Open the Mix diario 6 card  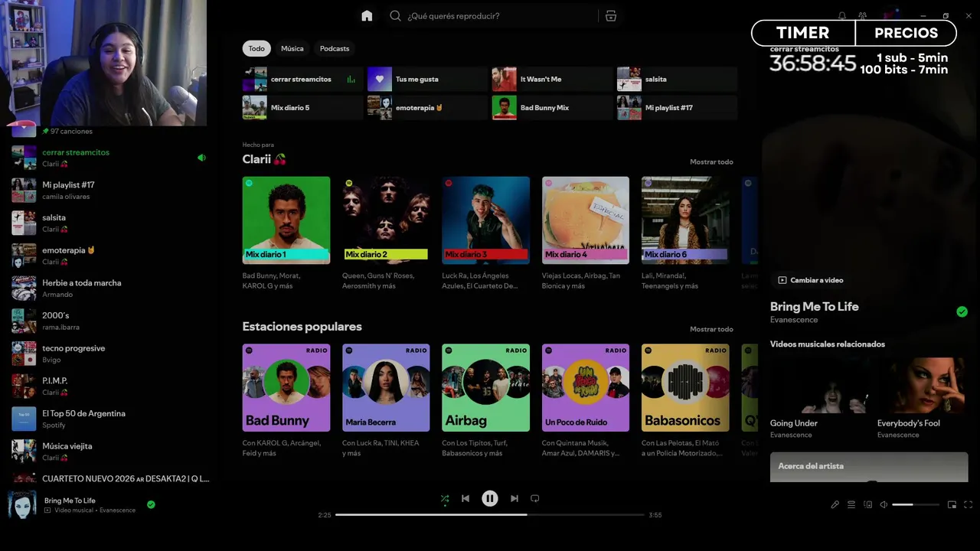[x=685, y=233]
